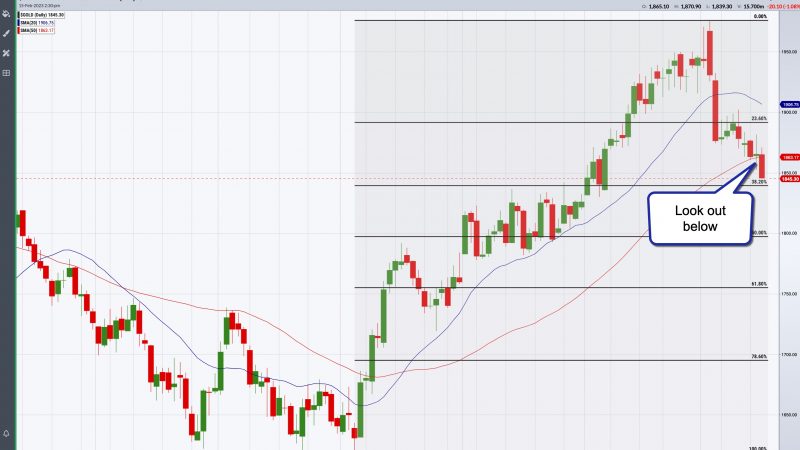Screen dimensions: 800x450
Task: Click the blue SMA(20) color marker
Action: pos(19,23)
